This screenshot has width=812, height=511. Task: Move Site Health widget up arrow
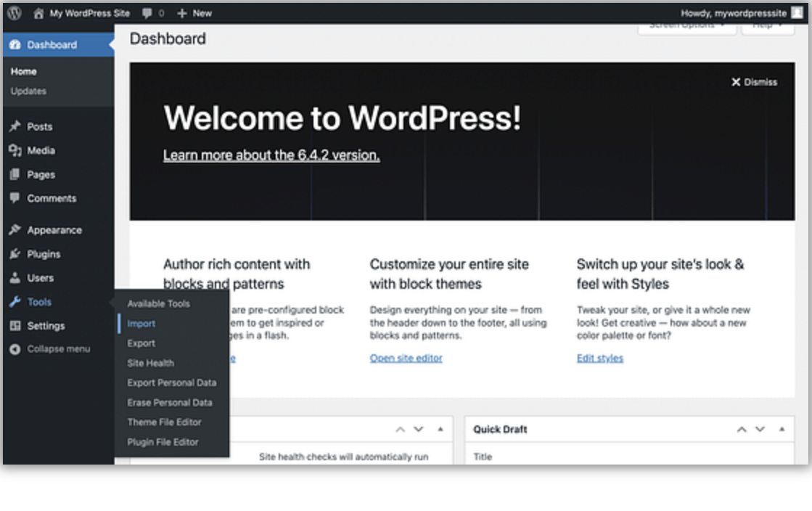pyautogui.click(x=400, y=429)
